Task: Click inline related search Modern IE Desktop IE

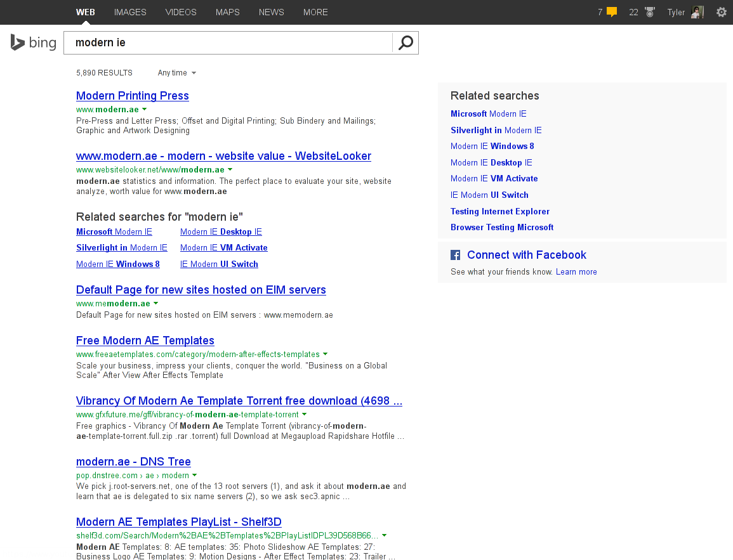Action: [221, 231]
